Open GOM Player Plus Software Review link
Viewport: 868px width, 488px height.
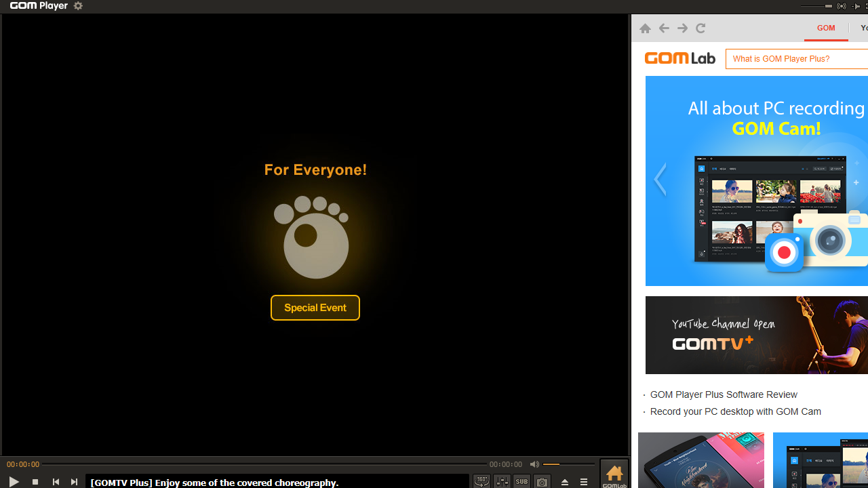pos(724,394)
